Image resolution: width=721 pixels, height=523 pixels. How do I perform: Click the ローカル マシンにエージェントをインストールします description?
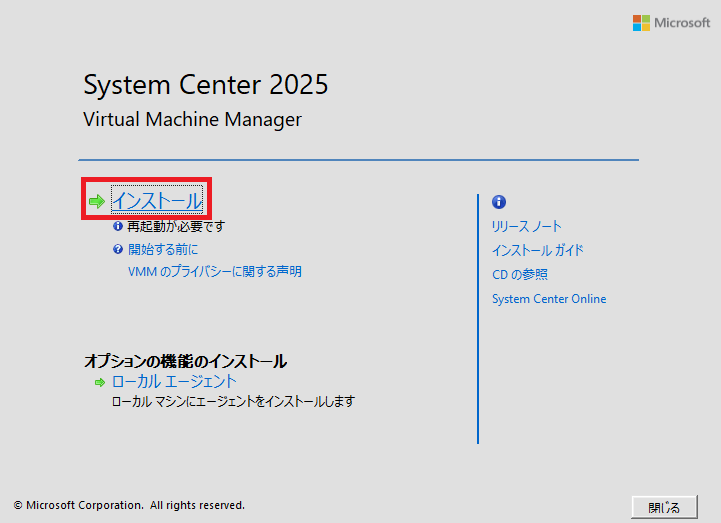pos(234,402)
